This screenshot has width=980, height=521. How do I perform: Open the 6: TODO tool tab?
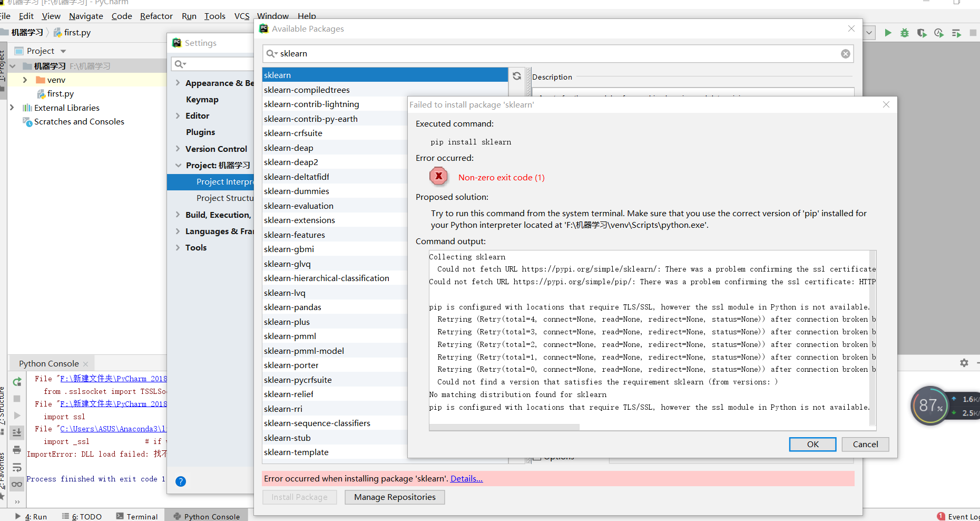click(82, 516)
